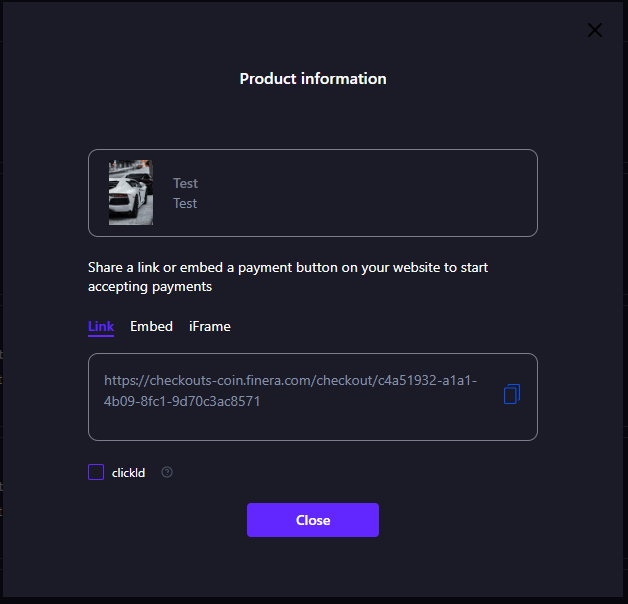Click the 'Share a link or embed' instructions
The image size is (628, 604).
tap(288, 267)
